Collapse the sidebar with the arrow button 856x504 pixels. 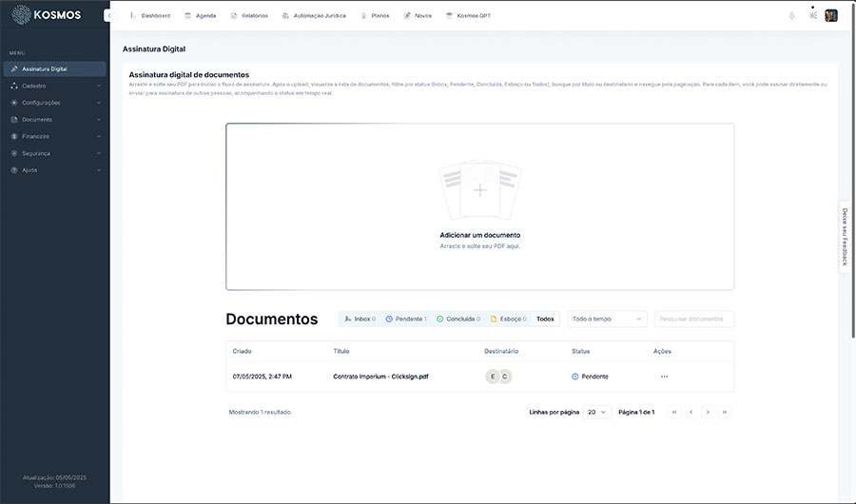point(107,16)
